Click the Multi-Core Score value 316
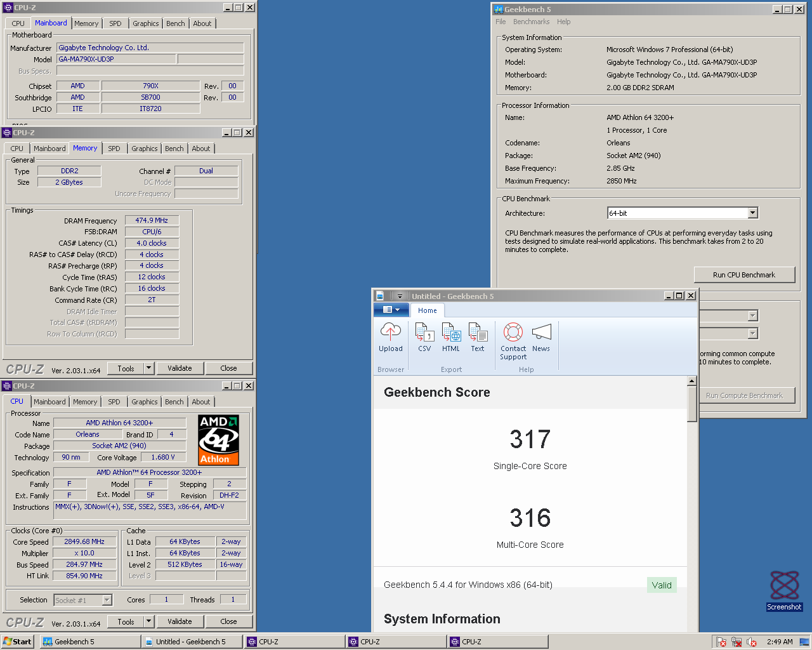Screen dimensions: 812x650 coord(530,518)
